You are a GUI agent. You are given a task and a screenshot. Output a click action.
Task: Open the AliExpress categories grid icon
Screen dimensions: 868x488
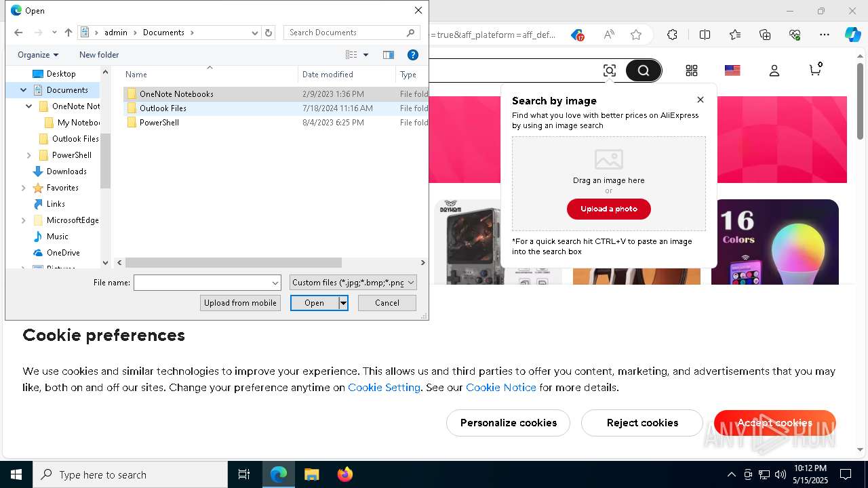pyautogui.click(x=692, y=70)
